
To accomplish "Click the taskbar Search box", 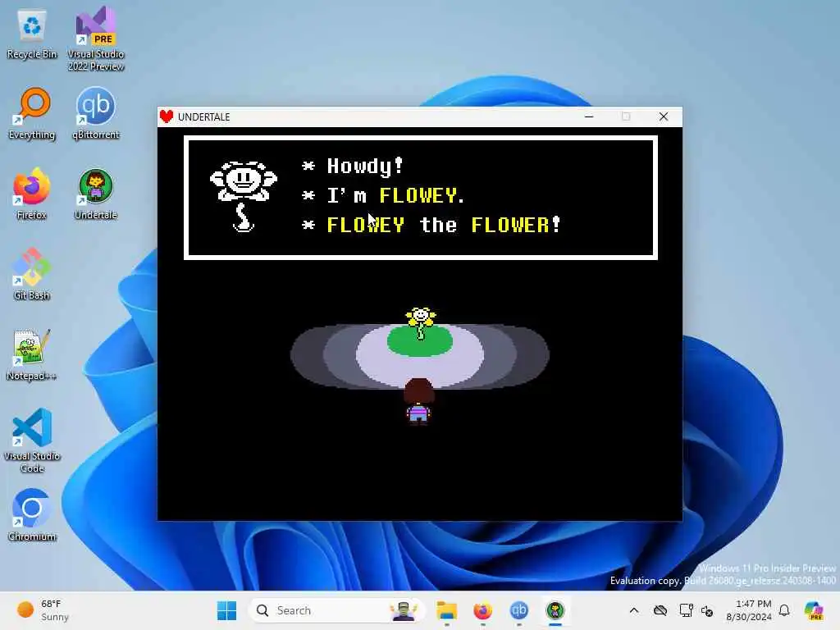I will coord(336,610).
